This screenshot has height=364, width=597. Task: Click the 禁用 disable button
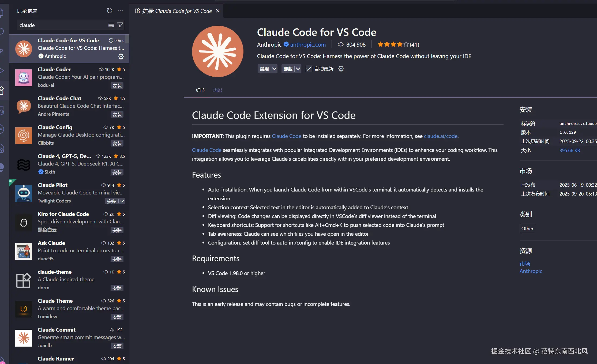[x=264, y=69]
